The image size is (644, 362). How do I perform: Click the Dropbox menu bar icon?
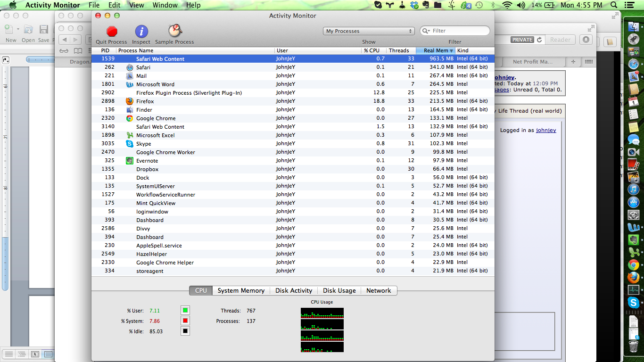(414, 5)
